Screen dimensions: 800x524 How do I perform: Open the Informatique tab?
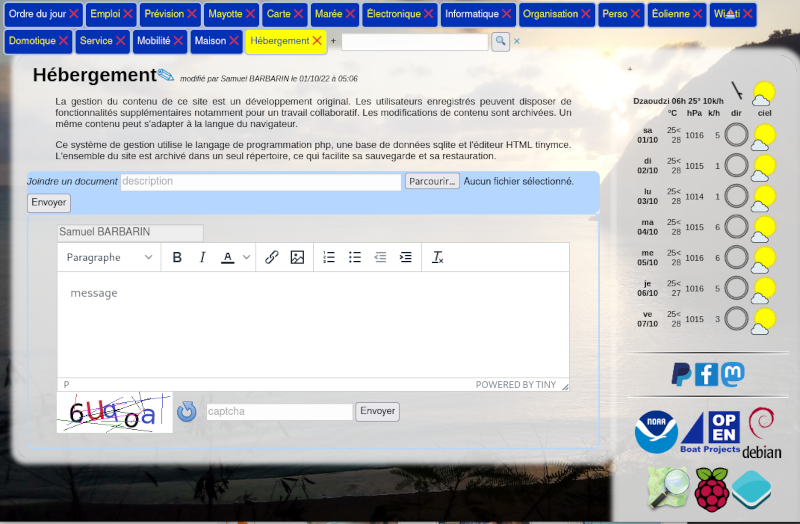[x=471, y=14]
